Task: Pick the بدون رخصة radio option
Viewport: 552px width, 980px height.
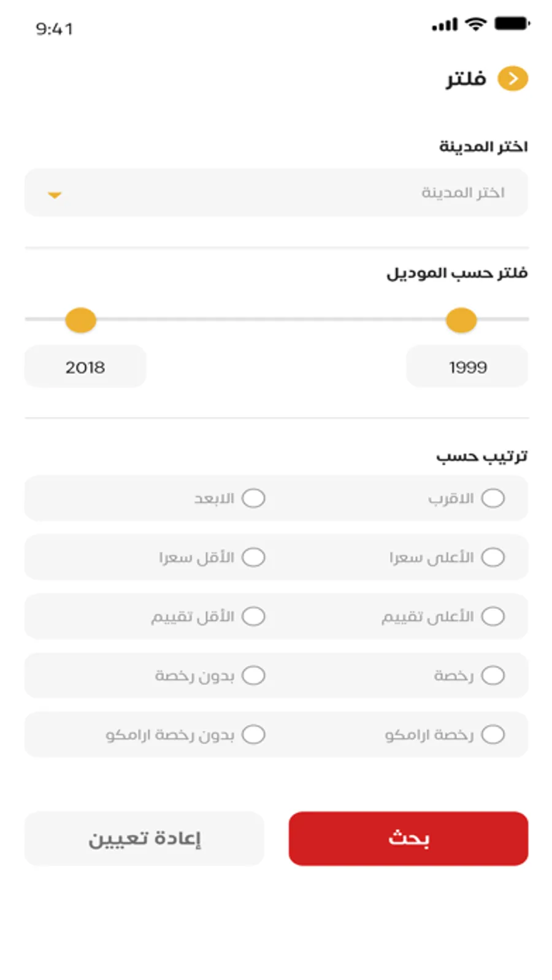Action: (253, 675)
